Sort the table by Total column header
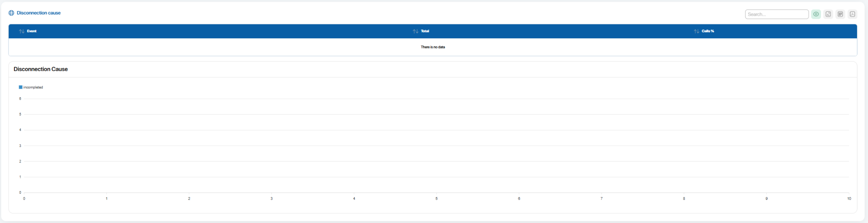The height and width of the screenshot is (223, 868). pos(425,31)
